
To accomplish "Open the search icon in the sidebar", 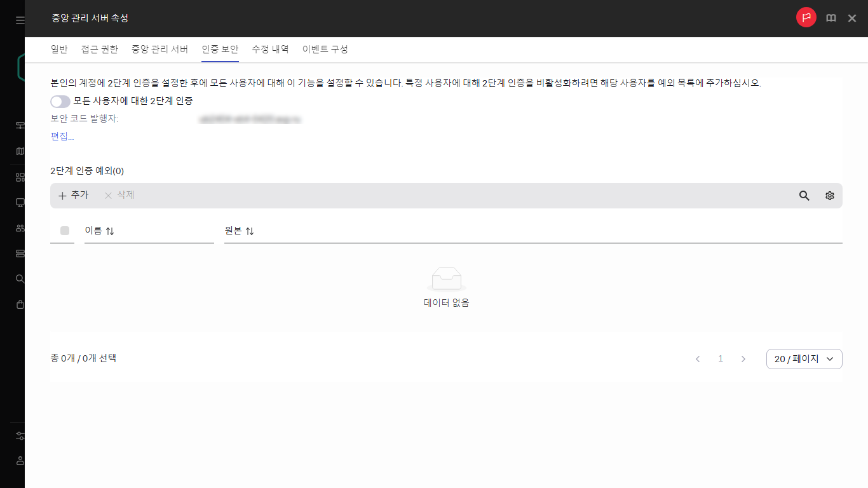I will point(19,278).
